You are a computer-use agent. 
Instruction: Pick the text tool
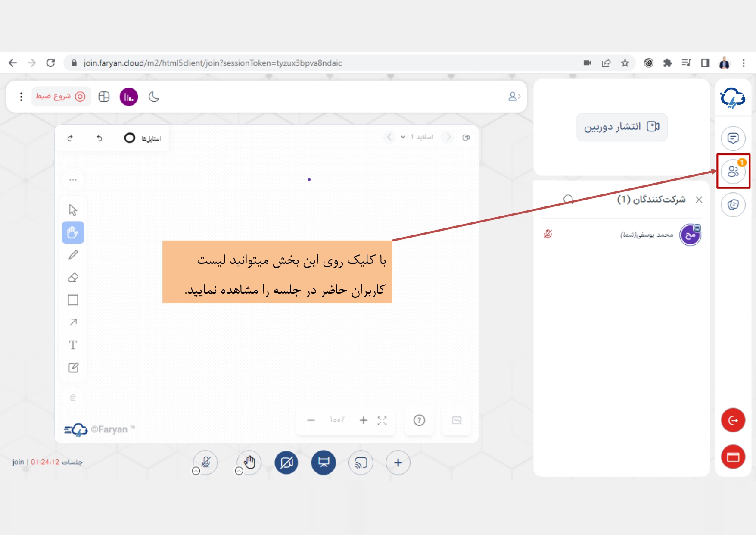click(x=73, y=345)
